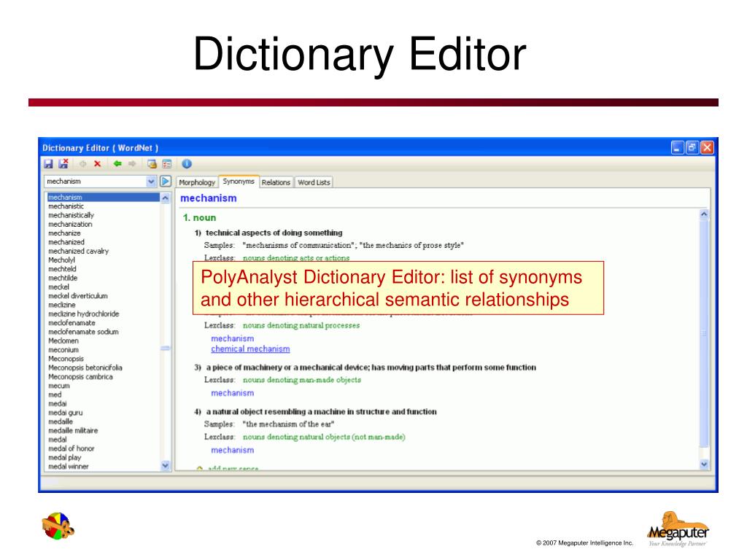
Task: Switch to the Morphology tab
Action: (197, 182)
